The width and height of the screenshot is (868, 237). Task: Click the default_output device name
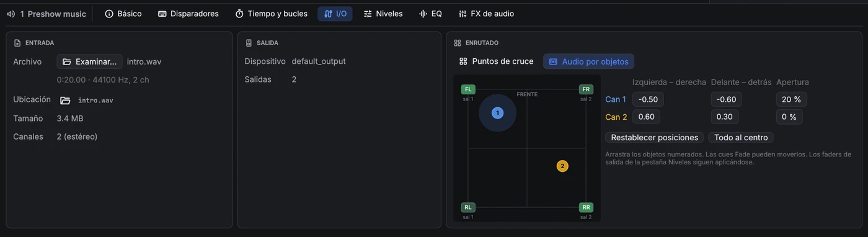pos(319,61)
